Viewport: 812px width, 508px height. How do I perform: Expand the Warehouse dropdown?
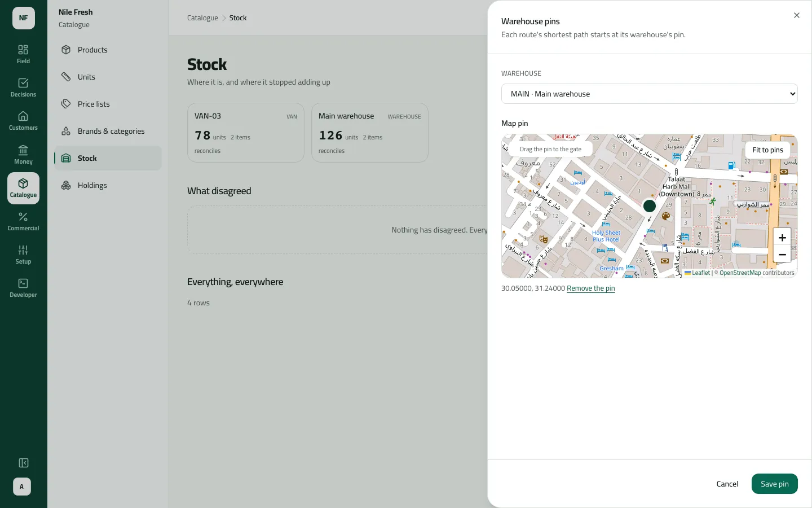pos(650,94)
